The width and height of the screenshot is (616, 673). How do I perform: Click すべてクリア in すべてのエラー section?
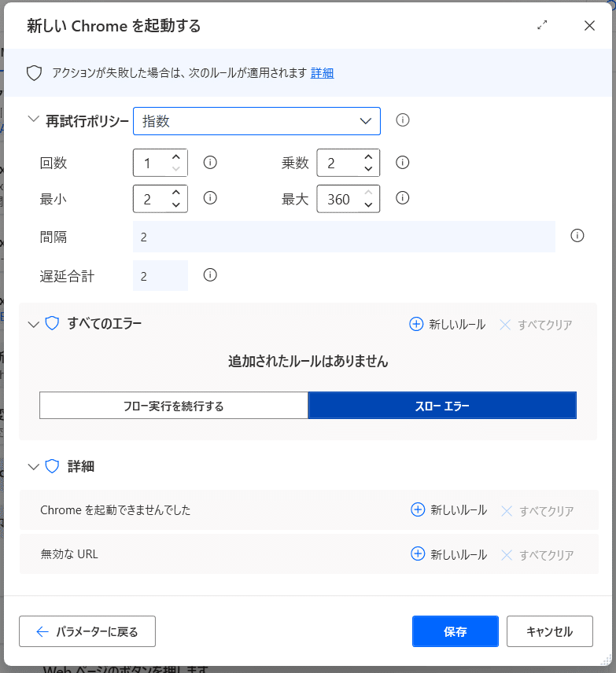[x=536, y=325]
